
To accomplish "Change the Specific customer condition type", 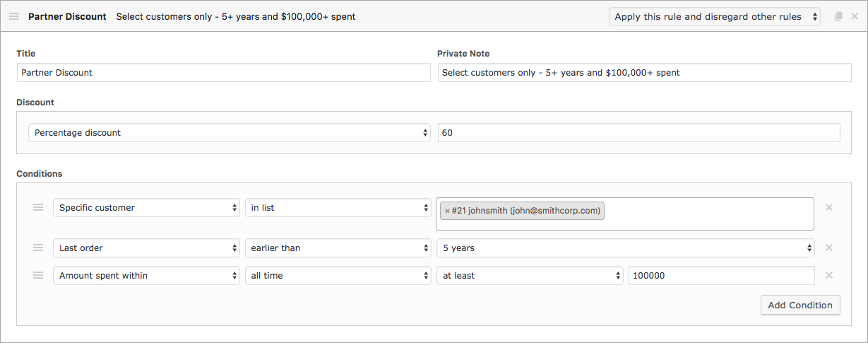I will (x=146, y=208).
